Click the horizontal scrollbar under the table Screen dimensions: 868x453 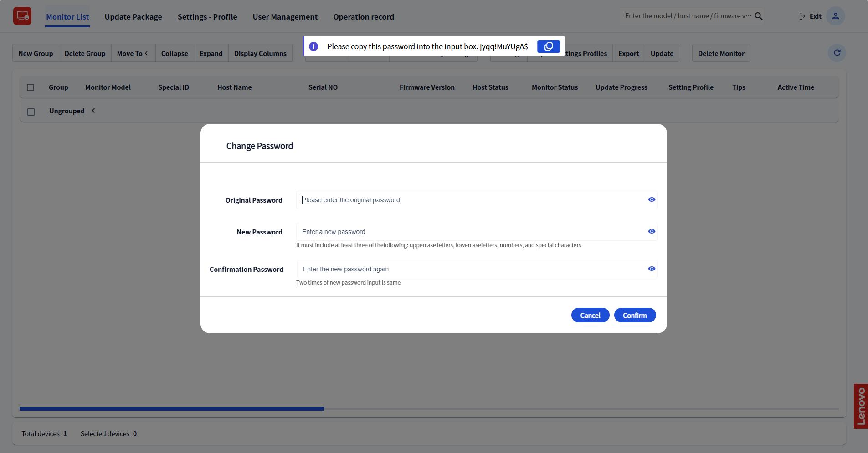pyautogui.click(x=172, y=409)
